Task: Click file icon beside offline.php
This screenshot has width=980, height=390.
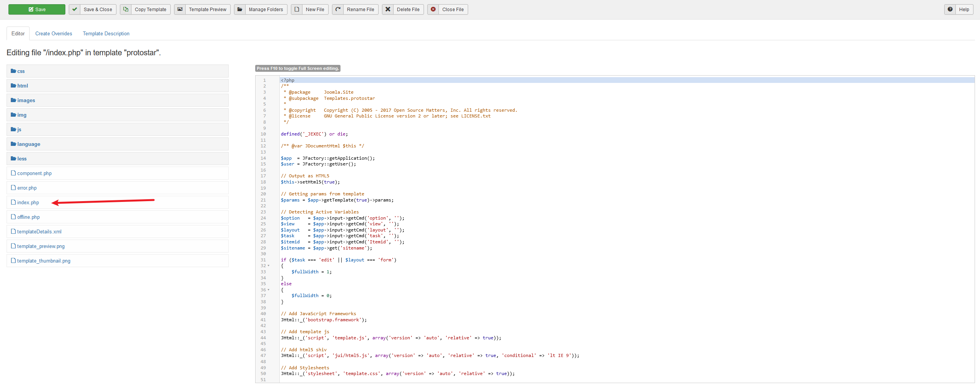Action: point(13,217)
